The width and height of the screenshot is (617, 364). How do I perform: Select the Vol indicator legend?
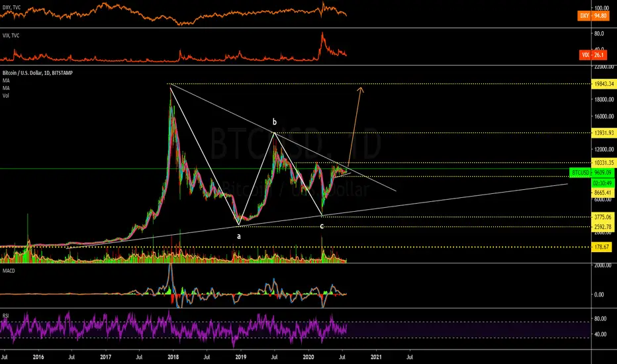[6, 95]
